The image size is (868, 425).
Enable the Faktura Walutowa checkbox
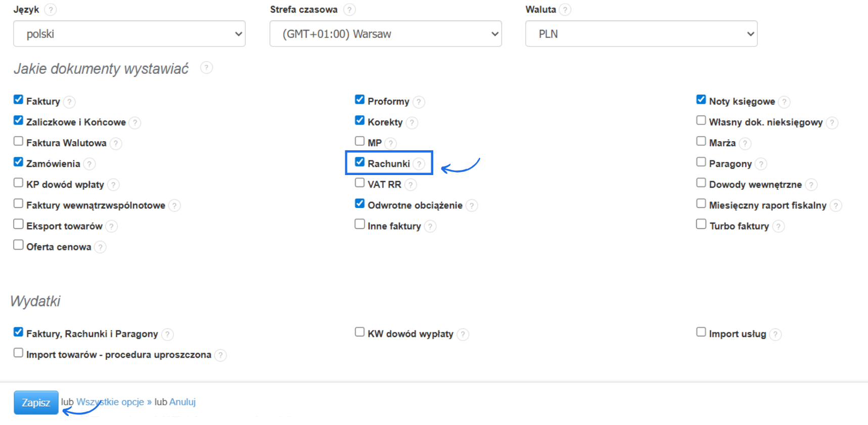point(19,141)
